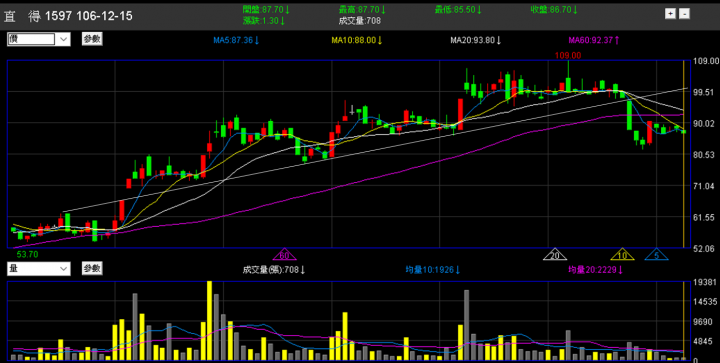The height and width of the screenshot is (363, 720).
Task: Click the 漲跌:1.30 value
Action: 264,21
